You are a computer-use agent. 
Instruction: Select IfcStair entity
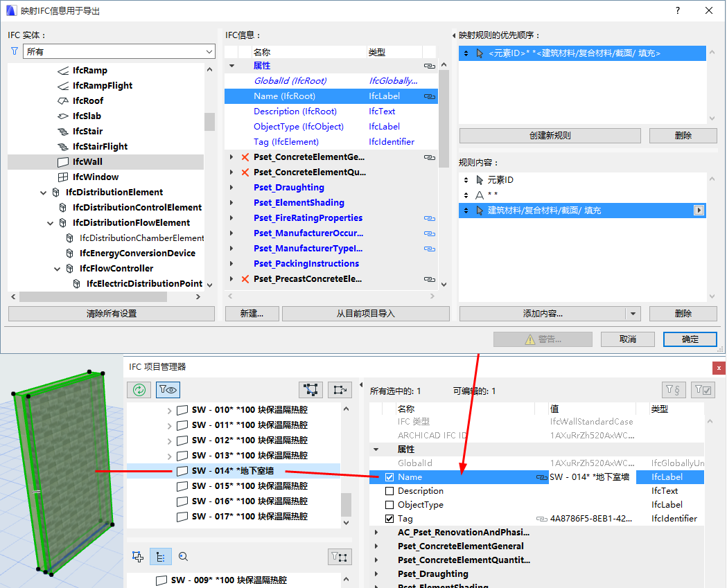pyautogui.click(x=87, y=132)
